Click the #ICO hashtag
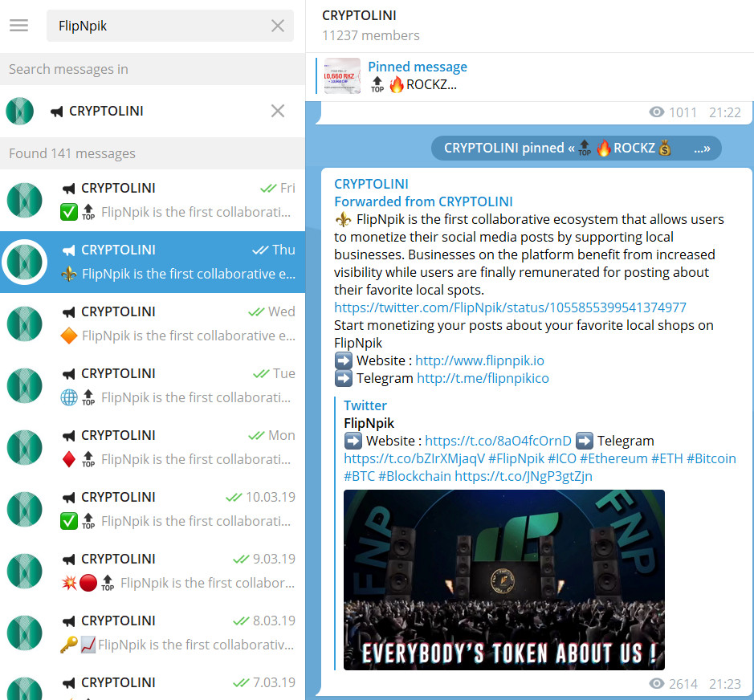754x700 pixels. (561, 458)
